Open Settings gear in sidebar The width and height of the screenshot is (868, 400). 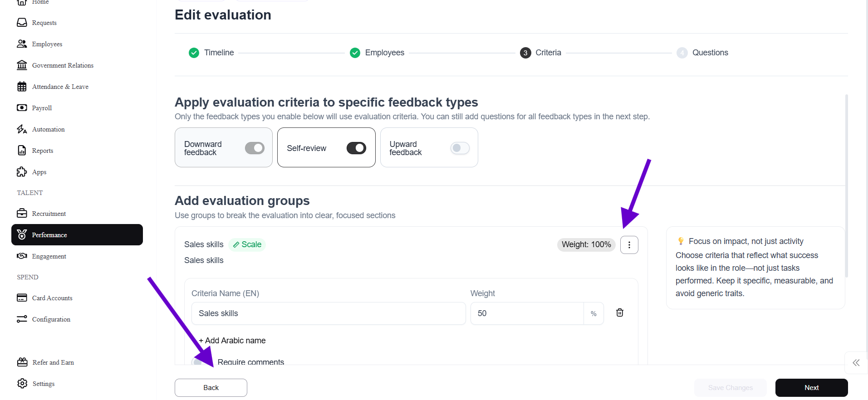(x=22, y=384)
